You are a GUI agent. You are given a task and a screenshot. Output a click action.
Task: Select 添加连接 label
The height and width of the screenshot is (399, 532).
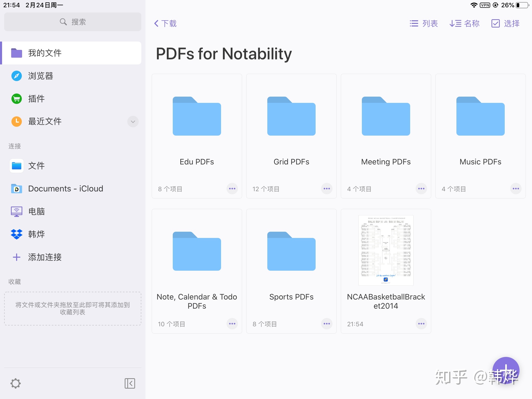[x=45, y=257]
